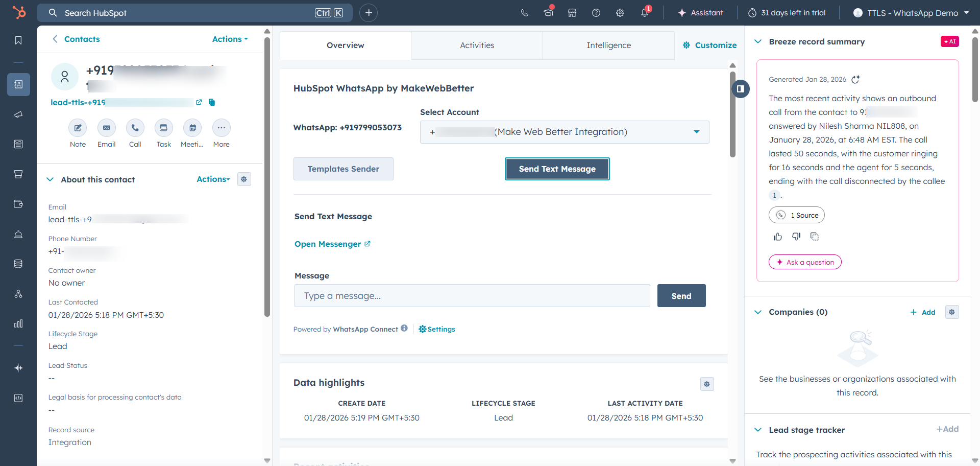The width and height of the screenshot is (980, 466).
Task: Click the Call icon in contact actions
Action: [x=135, y=128]
